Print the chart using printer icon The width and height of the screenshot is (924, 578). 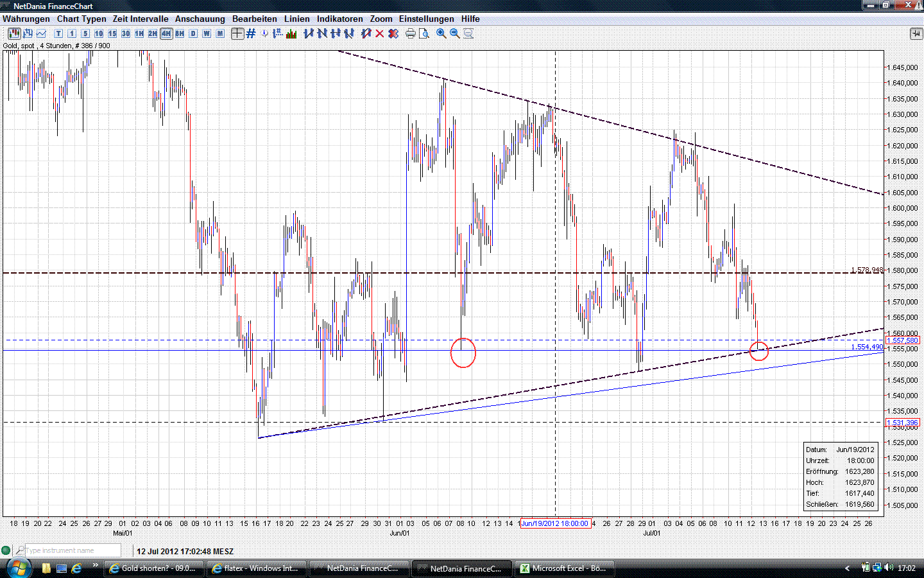pyautogui.click(x=410, y=33)
